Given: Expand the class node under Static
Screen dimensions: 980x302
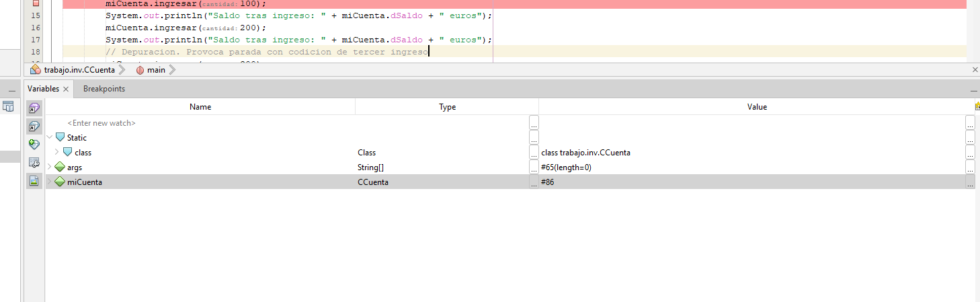Looking at the screenshot, I should click(x=57, y=153).
